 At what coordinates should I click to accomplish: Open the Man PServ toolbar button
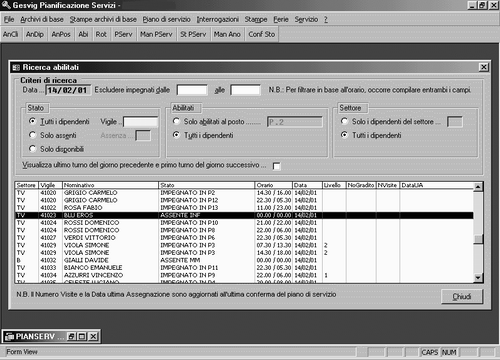pyautogui.click(x=156, y=34)
